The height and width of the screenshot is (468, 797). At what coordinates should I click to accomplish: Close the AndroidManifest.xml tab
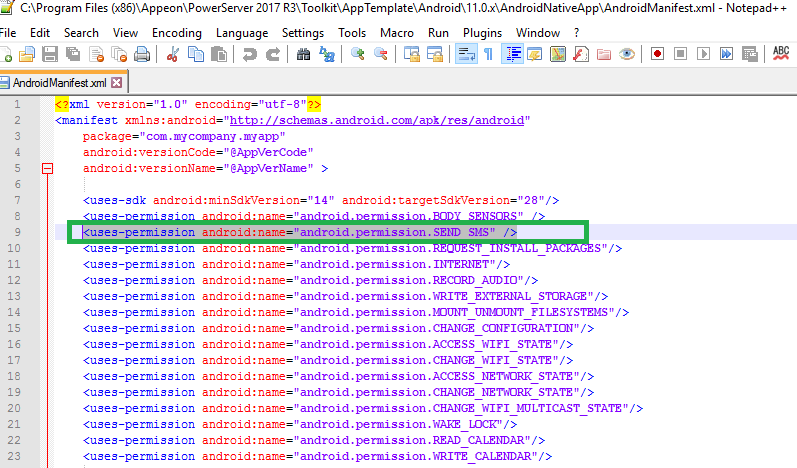pyautogui.click(x=117, y=83)
